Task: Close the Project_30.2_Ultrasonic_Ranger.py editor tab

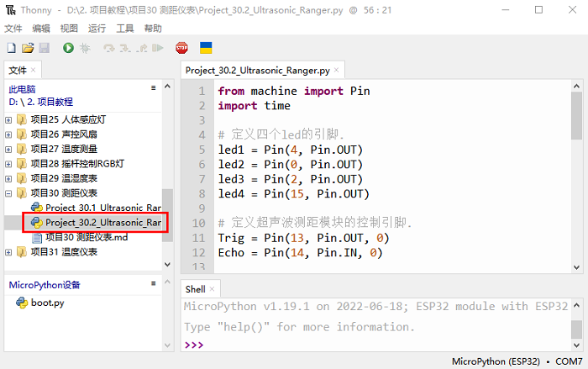Action: (x=338, y=71)
